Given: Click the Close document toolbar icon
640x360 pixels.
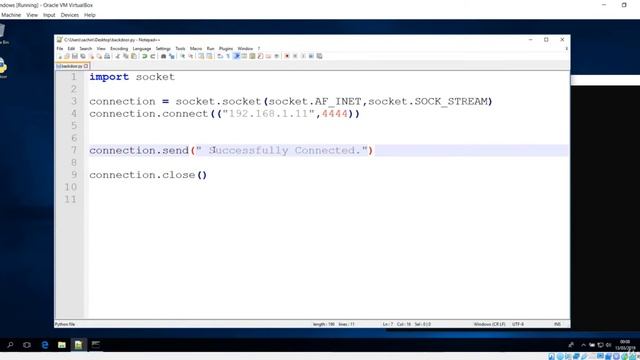Looking at the screenshot, I should (92, 56).
